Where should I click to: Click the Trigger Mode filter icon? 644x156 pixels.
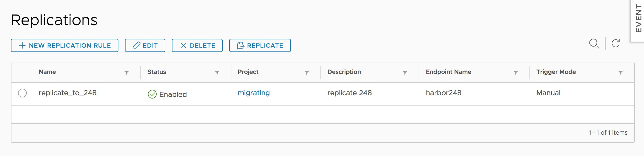coord(621,73)
